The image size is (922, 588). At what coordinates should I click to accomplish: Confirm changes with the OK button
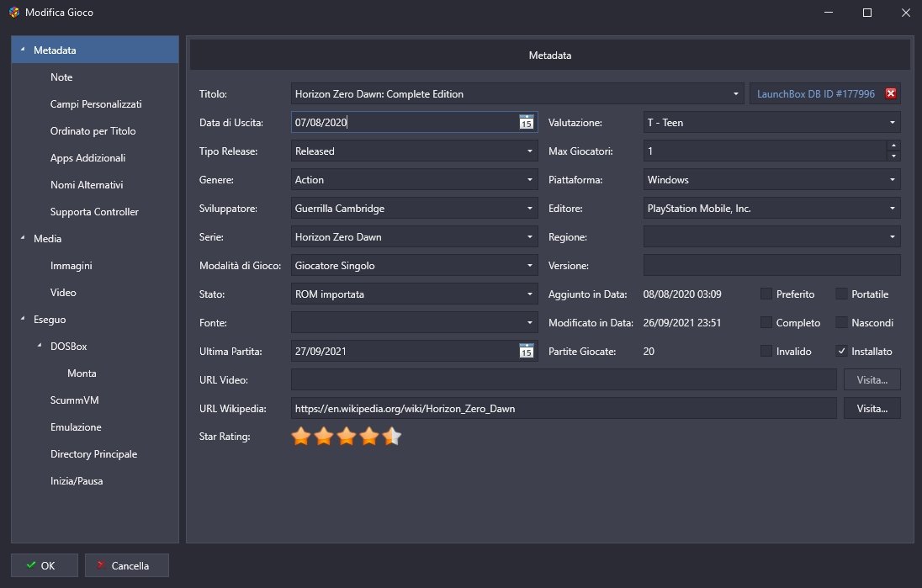click(44, 565)
